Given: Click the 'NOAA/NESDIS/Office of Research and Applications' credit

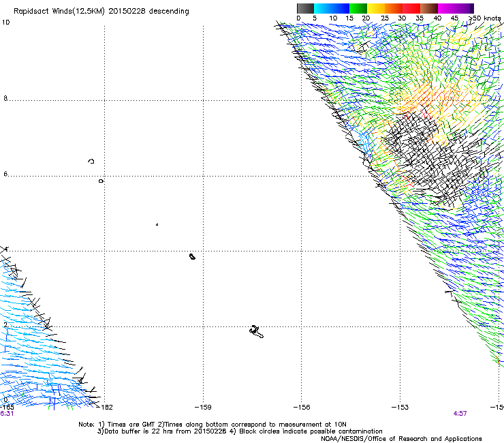Looking at the screenshot, I should tap(401, 439).
